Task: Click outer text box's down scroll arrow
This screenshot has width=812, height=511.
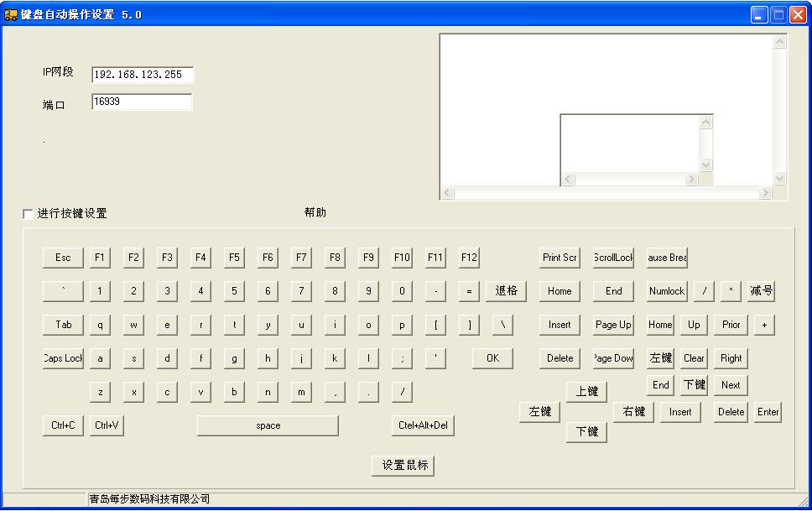Action: click(x=780, y=179)
